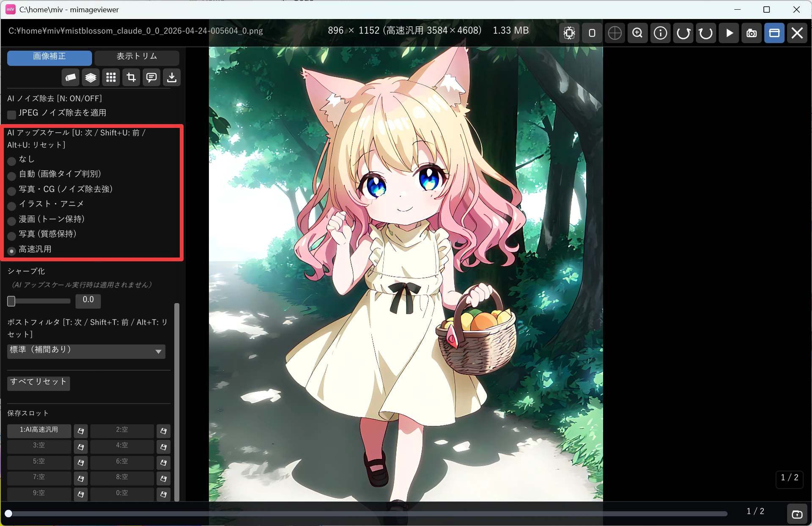Click the empty save slot 8:空

pyautogui.click(x=122, y=478)
